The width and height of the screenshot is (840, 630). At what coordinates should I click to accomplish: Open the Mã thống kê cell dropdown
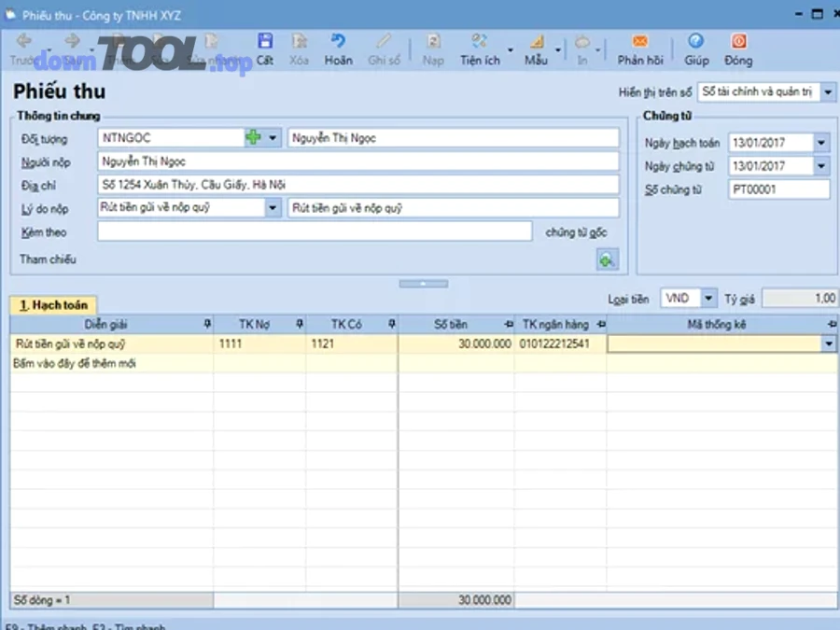point(829,343)
